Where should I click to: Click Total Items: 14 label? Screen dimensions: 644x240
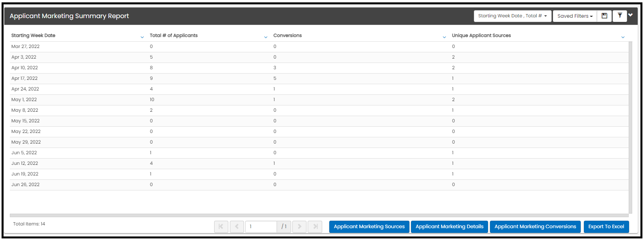[29, 224]
